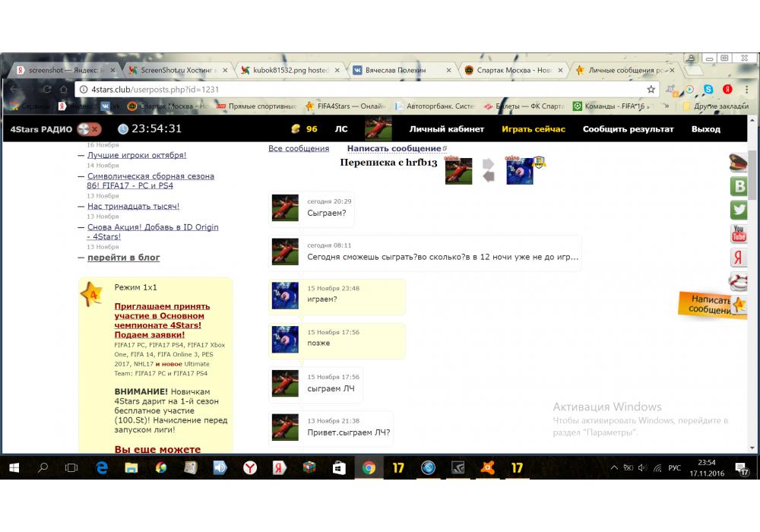Open the YouTube sidebar icon
Image resolution: width=760 pixels, height=532 pixels.
click(738, 233)
